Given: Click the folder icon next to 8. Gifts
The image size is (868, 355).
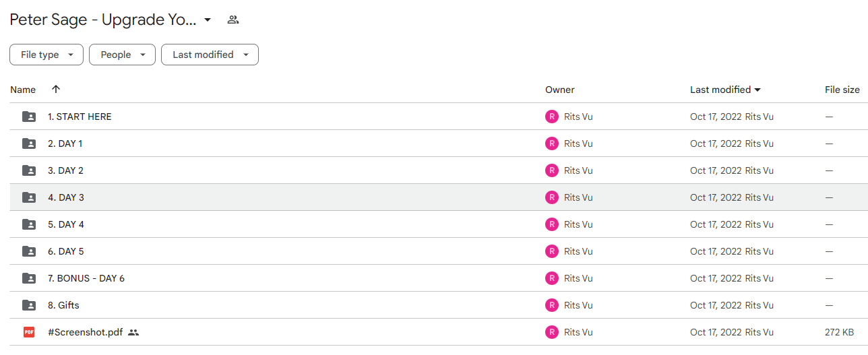Looking at the screenshot, I should 29,305.
